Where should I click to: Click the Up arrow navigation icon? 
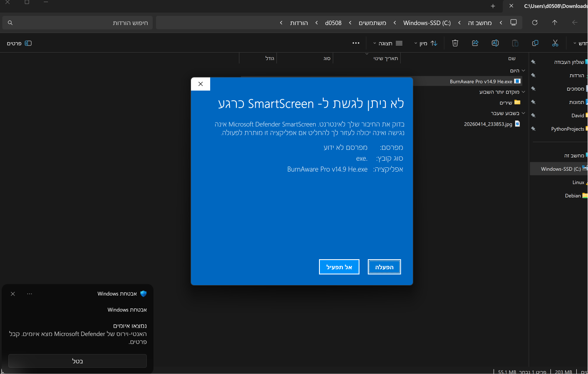click(555, 23)
